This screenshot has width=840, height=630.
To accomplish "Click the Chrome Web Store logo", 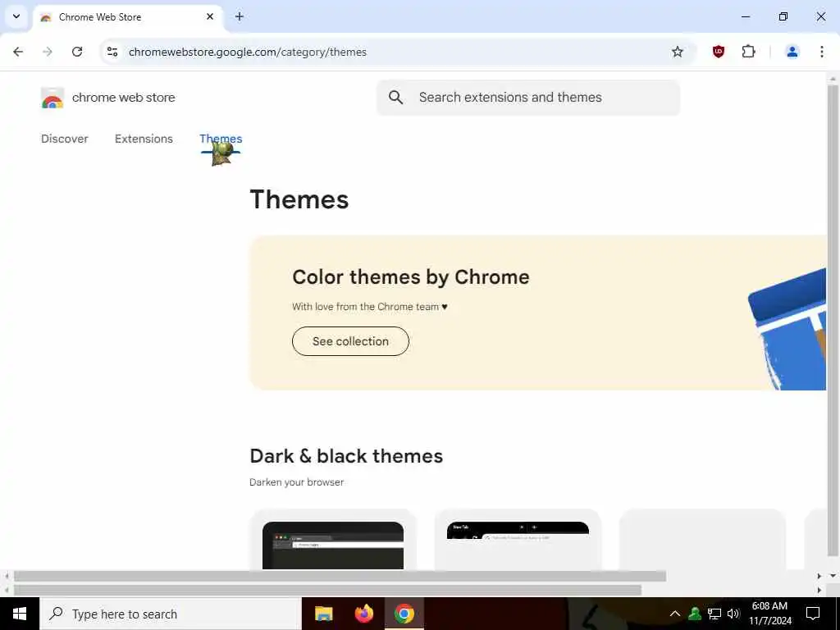I will coord(52,98).
